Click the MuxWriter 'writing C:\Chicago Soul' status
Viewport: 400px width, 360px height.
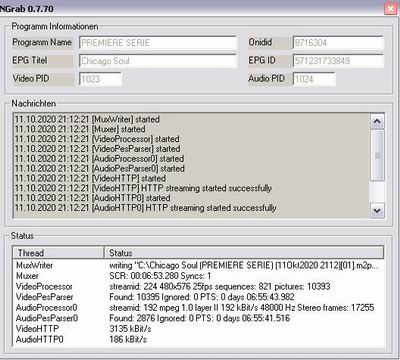point(244,265)
